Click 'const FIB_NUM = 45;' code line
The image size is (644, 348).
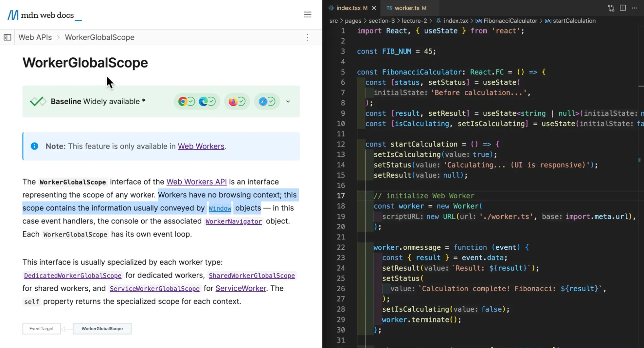[396, 51]
